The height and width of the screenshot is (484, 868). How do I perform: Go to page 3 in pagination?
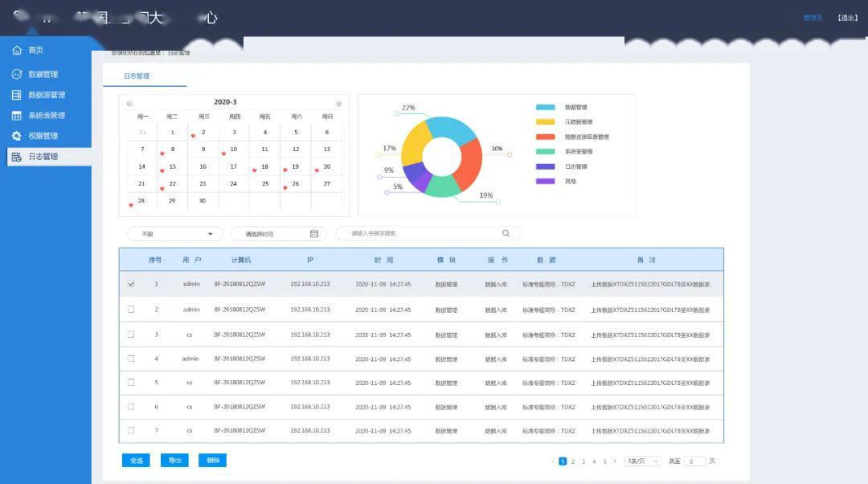click(583, 461)
